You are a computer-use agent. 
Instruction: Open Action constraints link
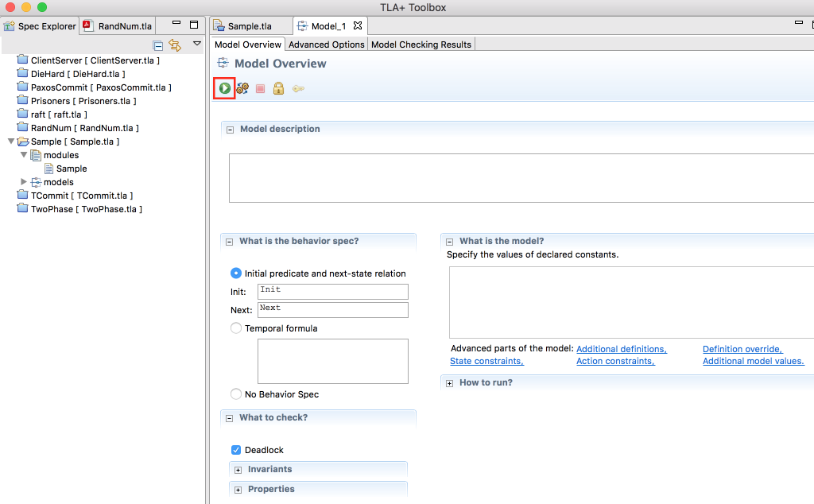[x=616, y=361]
